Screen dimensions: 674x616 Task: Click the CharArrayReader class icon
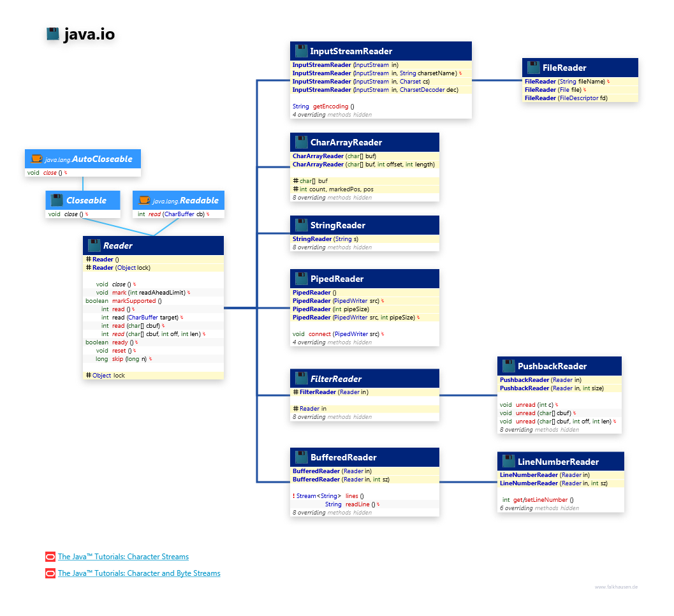point(302,142)
